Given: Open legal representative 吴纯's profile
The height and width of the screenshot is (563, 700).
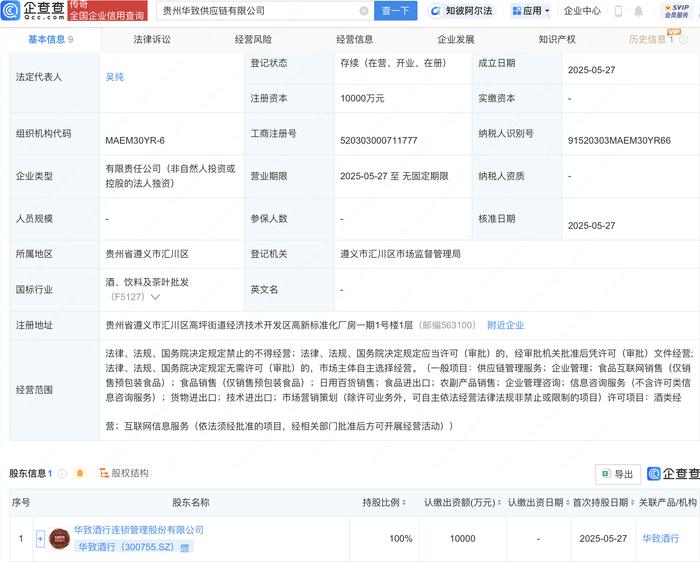Looking at the screenshot, I should point(114,77).
